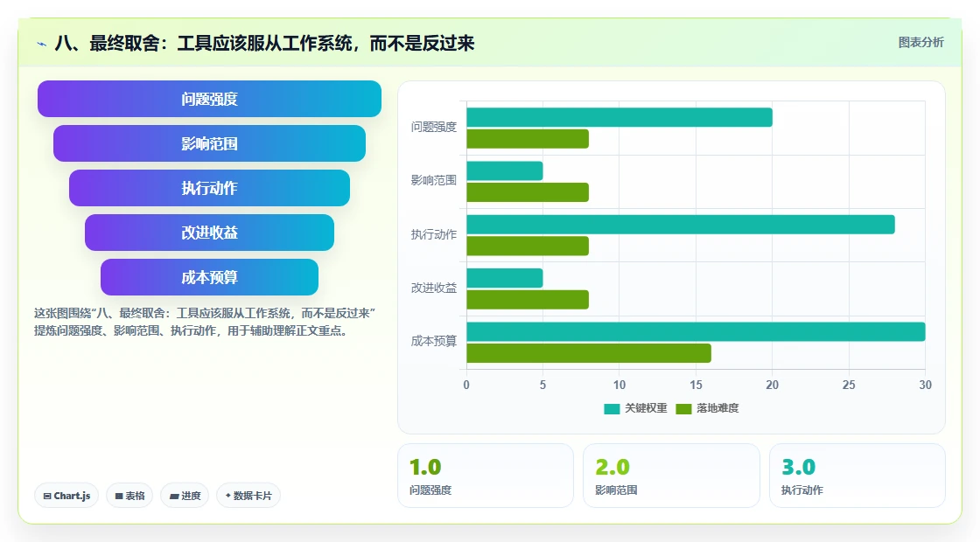Click the green 落地难度 bar for 成本预算

pos(589,353)
